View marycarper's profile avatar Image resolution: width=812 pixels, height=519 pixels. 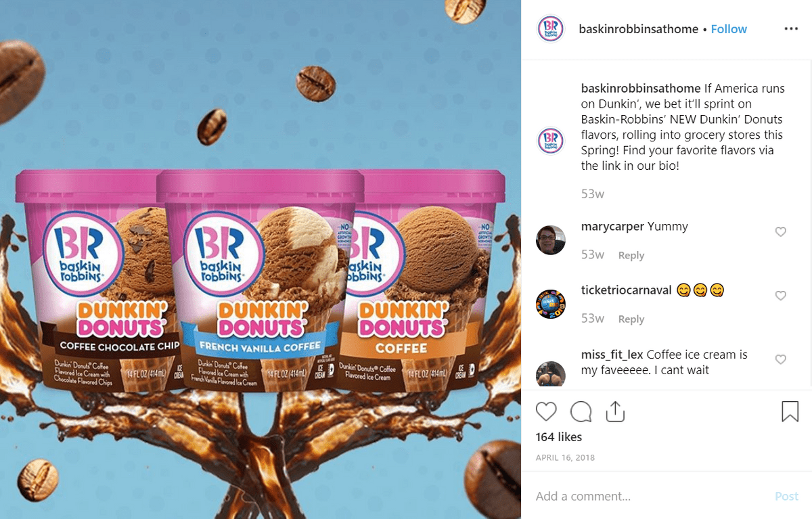tap(551, 240)
